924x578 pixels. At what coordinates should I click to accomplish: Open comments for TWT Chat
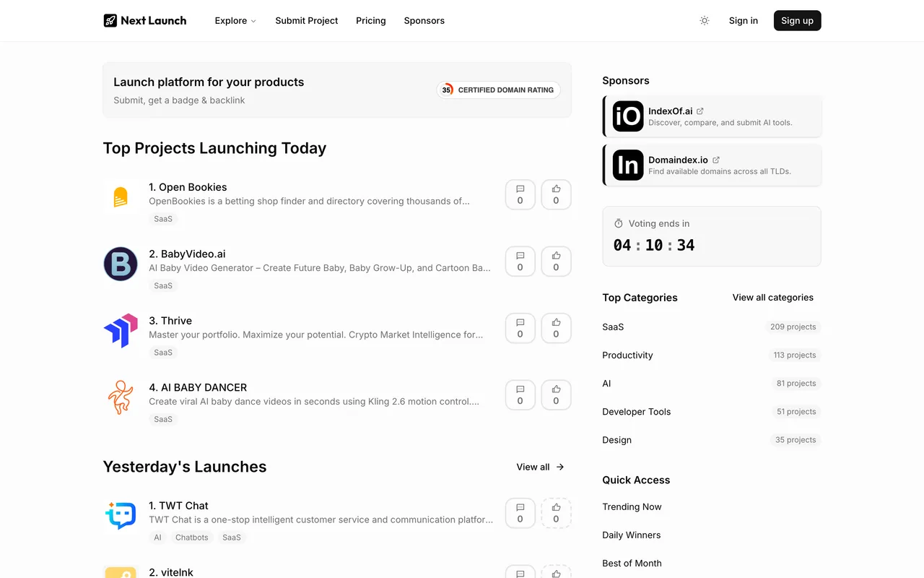pos(520,513)
